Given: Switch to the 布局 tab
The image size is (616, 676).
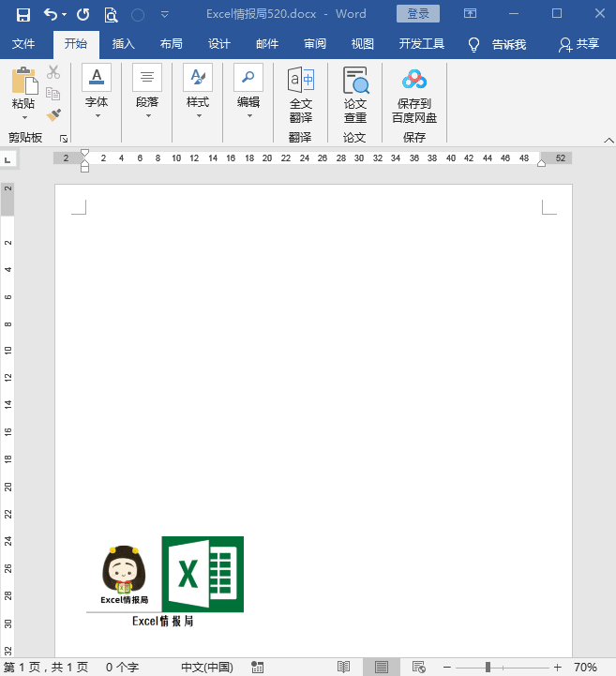Looking at the screenshot, I should (x=172, y=44).
